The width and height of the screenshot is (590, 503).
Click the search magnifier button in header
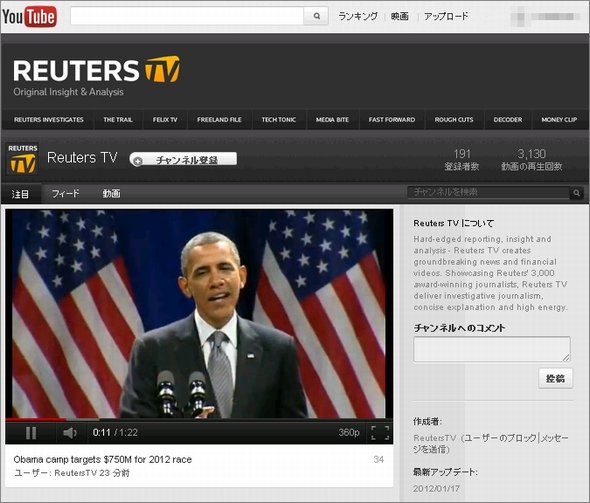point(316,16)
